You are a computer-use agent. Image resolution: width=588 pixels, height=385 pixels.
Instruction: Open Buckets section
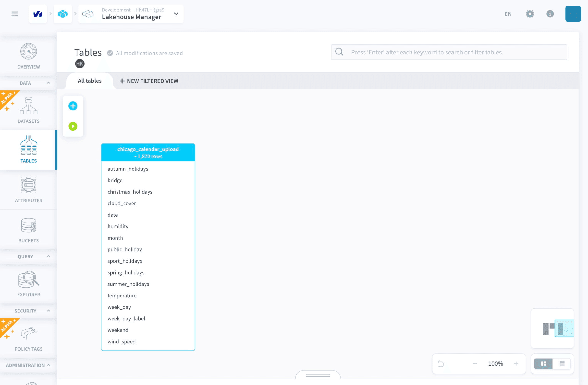[x=29, y=230]
